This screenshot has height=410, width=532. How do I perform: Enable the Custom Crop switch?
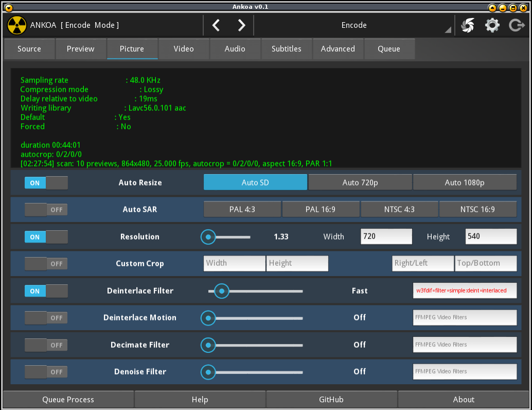46,264
